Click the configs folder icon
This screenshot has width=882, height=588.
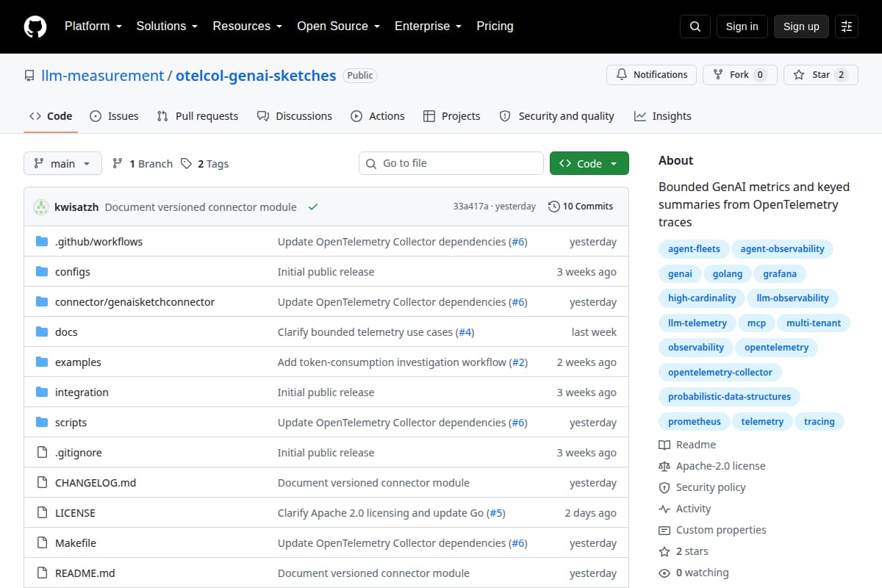[x=42, y=272]
